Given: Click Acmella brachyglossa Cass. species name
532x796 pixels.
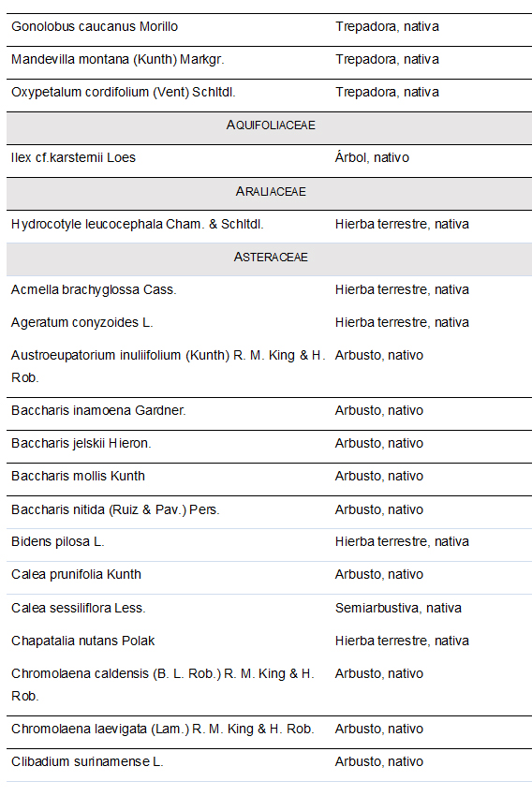Looking at the screenshot, I should coord(94,290).
